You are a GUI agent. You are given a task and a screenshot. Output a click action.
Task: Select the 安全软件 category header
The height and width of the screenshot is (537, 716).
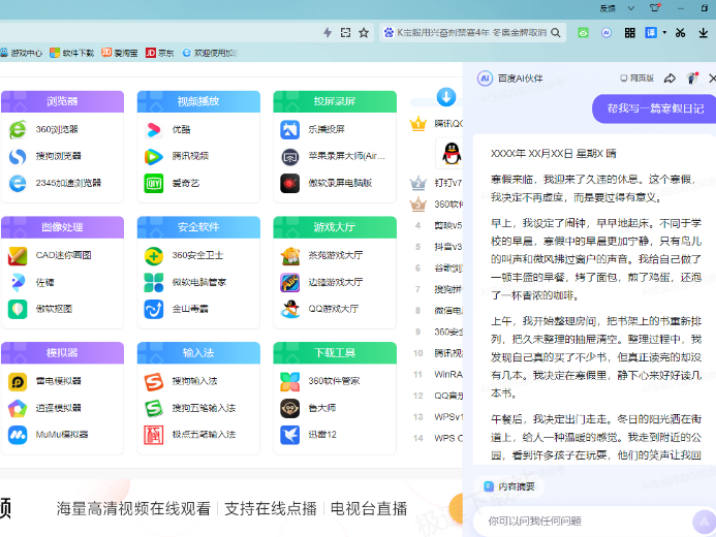tap(198, 227)
